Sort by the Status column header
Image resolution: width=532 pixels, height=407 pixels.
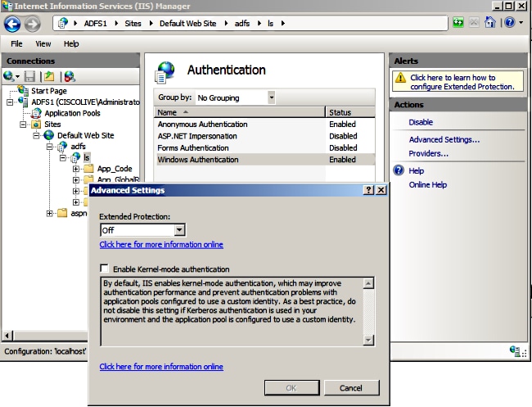click(x=350, y=112)
